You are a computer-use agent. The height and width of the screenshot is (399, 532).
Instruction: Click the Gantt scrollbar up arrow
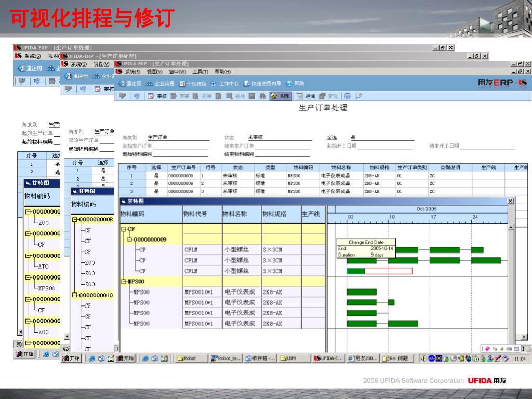[511, 227]
